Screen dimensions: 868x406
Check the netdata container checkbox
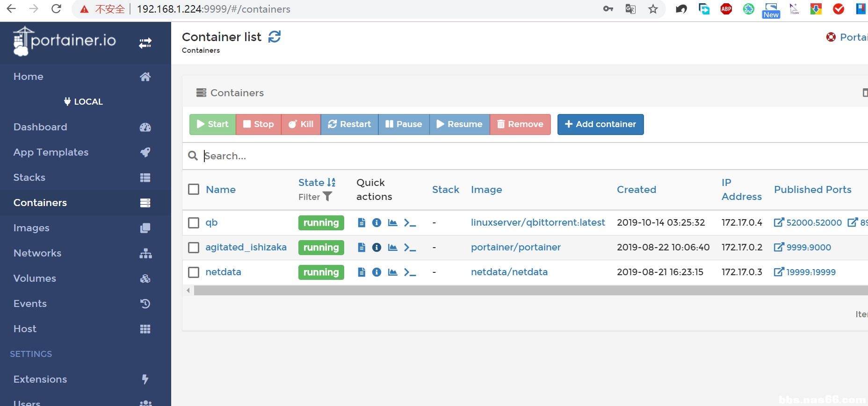pos(194,272)
